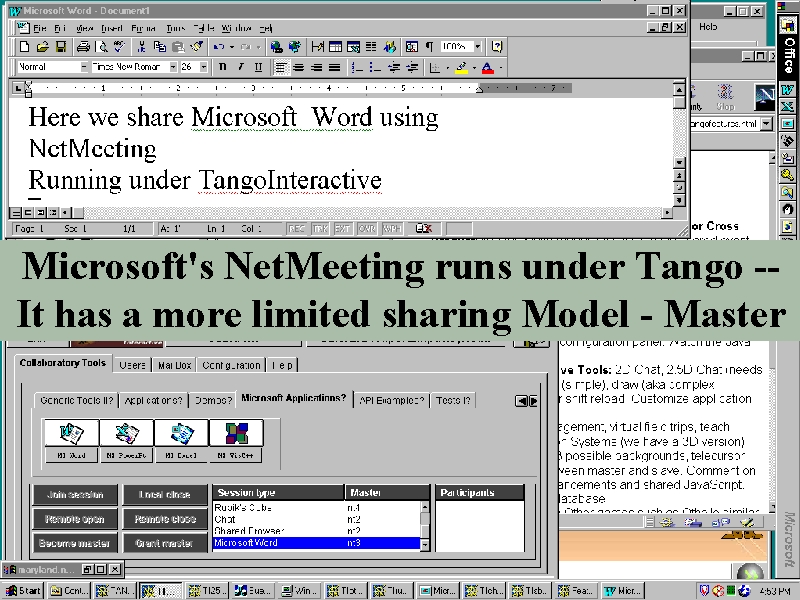Open the Zoom percentage dropdown

click(478, 47)
